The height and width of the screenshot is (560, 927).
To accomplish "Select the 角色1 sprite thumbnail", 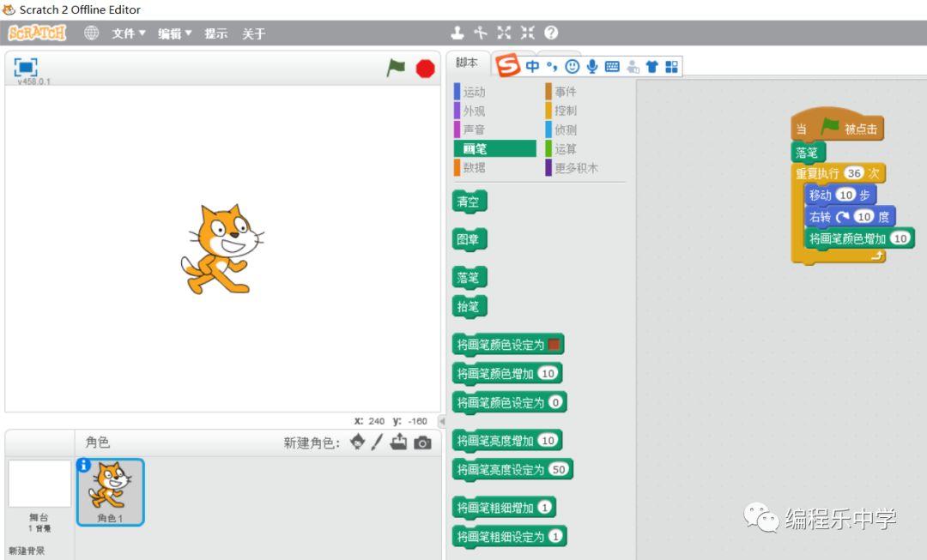I will click(110, 492).
